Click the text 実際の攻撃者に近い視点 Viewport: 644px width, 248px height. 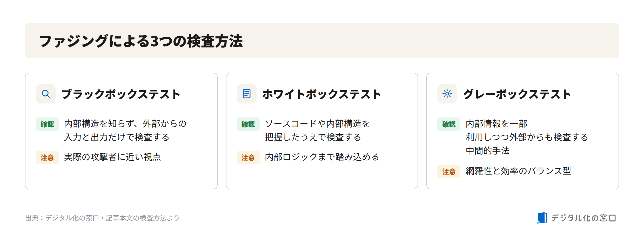click(112, 157)
